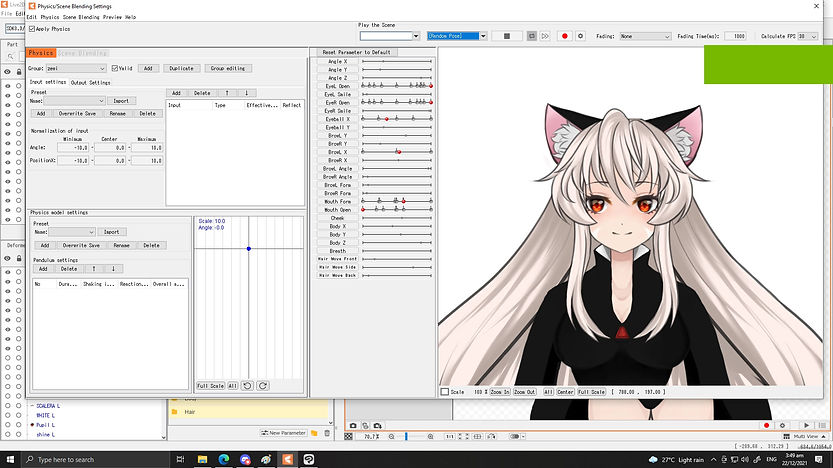The height and width of the screenshot is (468, 833).
Task: Click the Group editing button
Action: [228, 69]
